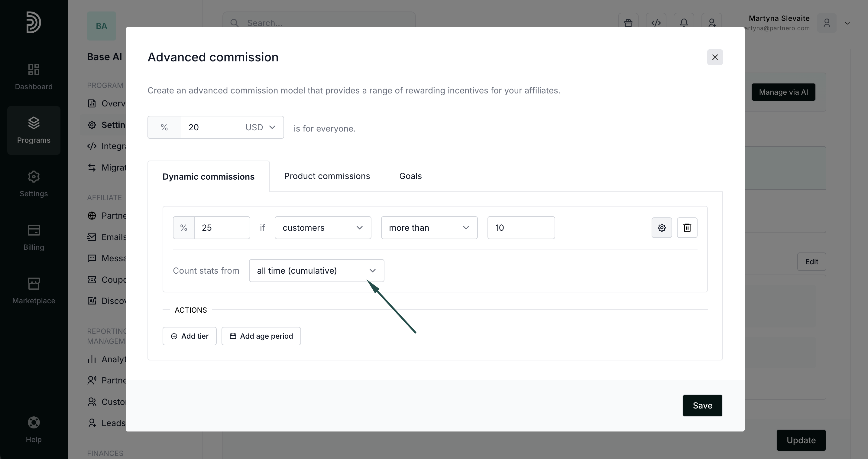Switch to the Product commissions tab

pyautogui.click(x=327, y=176)
